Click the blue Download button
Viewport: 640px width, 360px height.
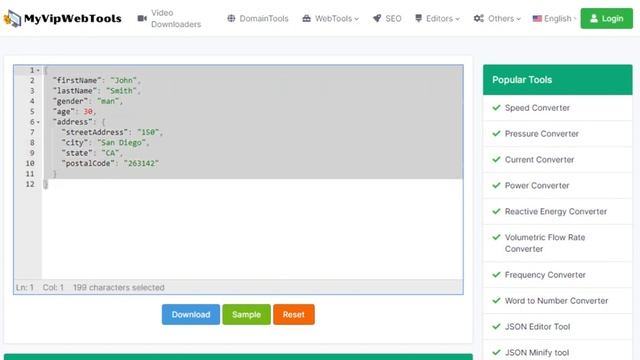coord(191,314)
